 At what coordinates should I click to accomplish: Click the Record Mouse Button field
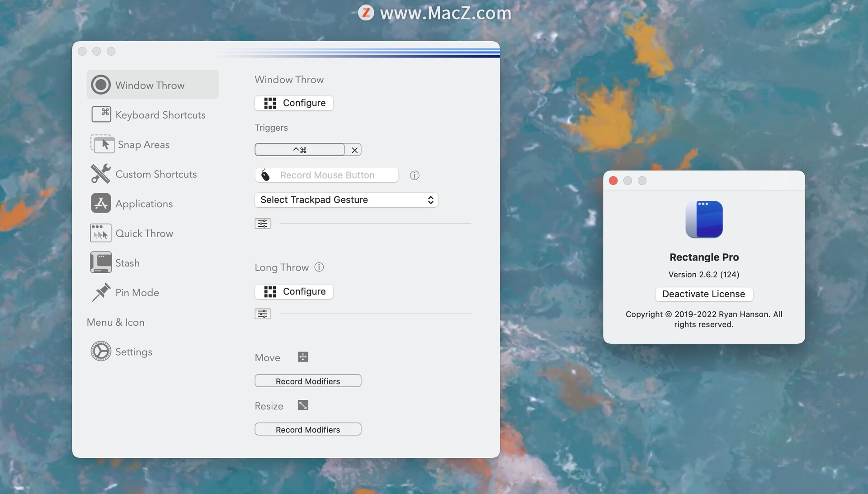(x=326, y=175)
